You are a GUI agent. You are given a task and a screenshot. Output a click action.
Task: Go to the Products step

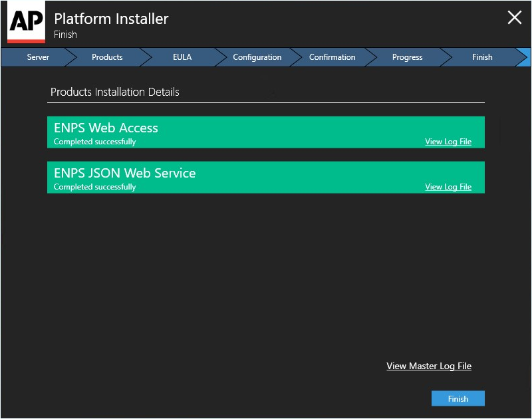coord(107,57)
